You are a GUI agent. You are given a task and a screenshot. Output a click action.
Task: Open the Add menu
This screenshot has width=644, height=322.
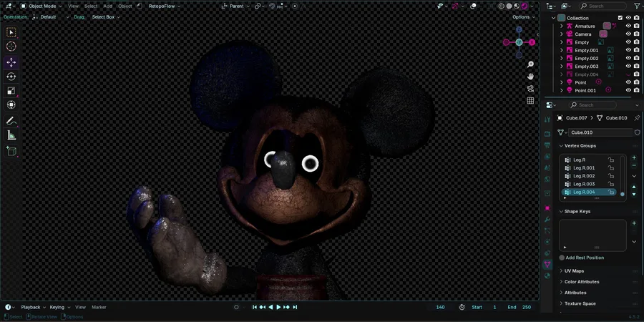pos(107,6)
